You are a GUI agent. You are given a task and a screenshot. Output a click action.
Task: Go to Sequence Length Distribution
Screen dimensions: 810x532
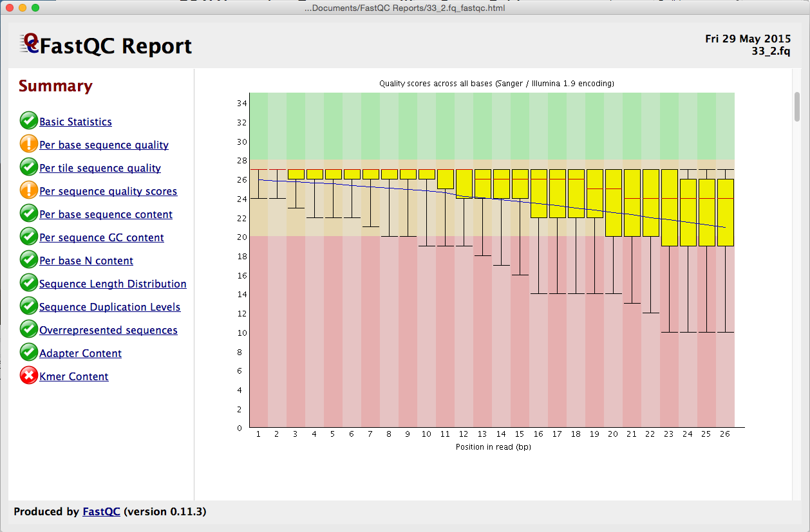[x=113, y=284]
